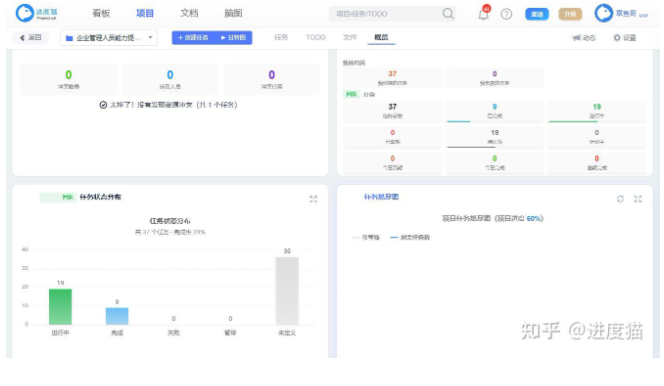The width and height of the screenshot is (664, 386).
Task: Switch to the TODO tab
Action: (315, 38)
